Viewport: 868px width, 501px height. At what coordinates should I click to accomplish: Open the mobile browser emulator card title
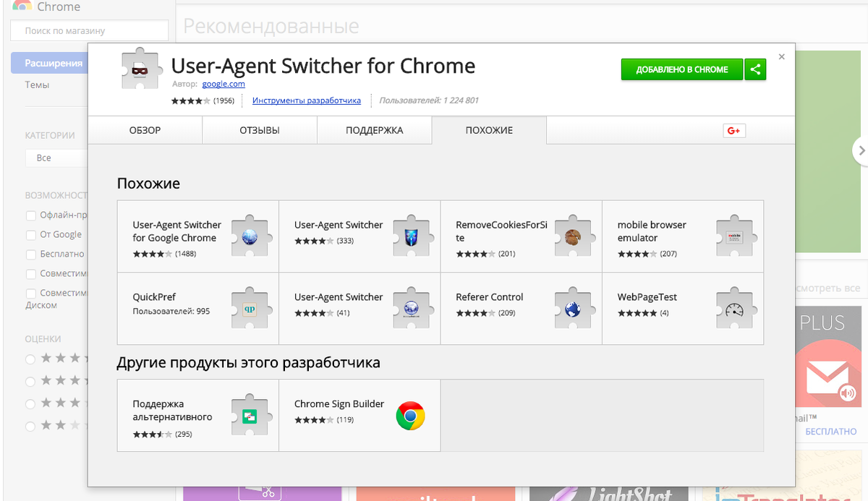652,231
